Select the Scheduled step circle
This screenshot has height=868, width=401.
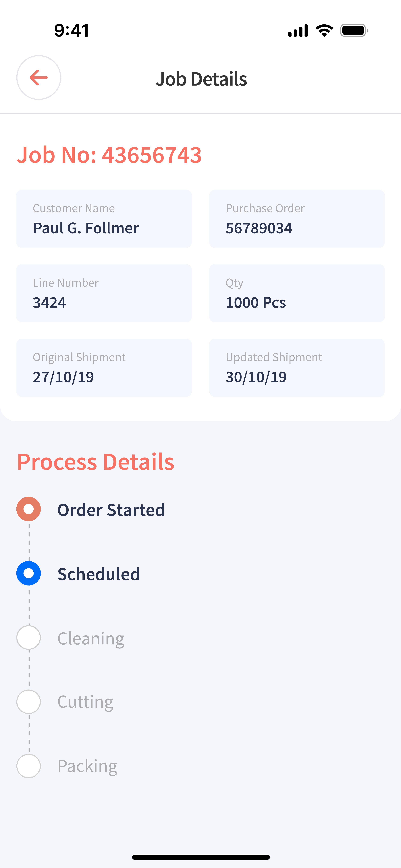29,573
